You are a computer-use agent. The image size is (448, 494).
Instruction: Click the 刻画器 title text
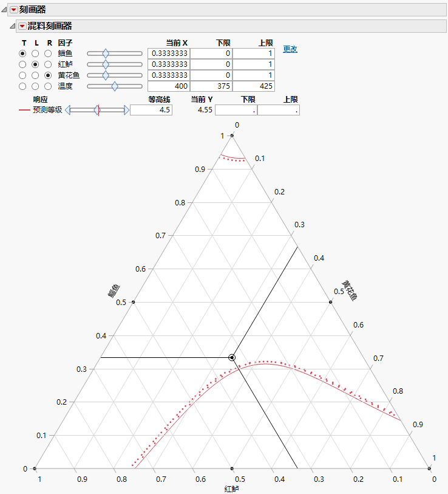coord(32,10)
